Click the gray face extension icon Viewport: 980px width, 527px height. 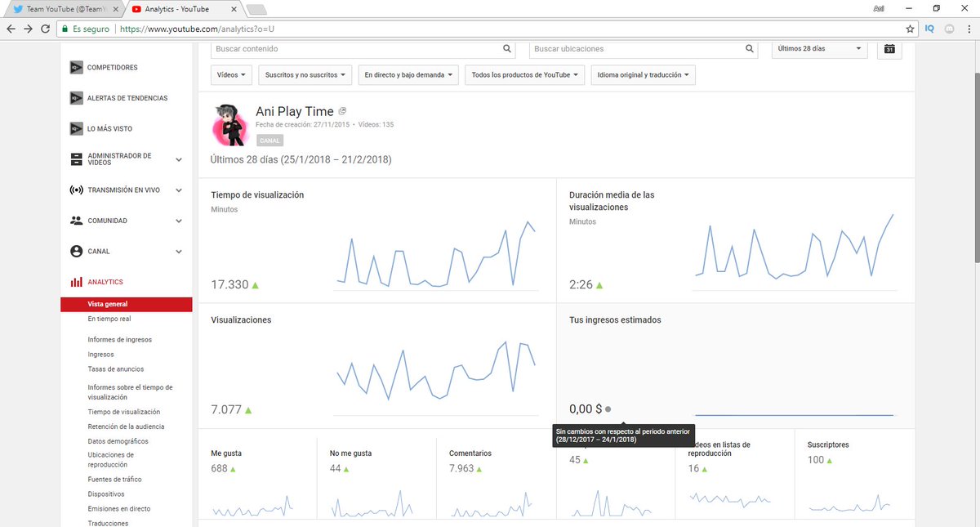(949, 28)
